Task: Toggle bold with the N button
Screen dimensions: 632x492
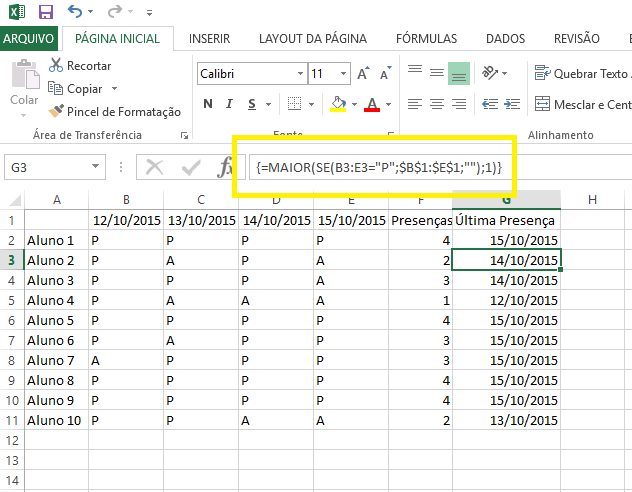Action: point(208,104)
